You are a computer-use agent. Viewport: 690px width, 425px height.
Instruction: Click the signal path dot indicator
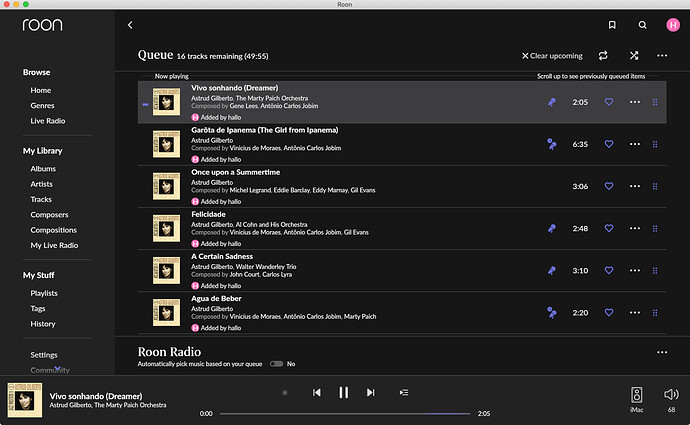(x=285, y=392)
